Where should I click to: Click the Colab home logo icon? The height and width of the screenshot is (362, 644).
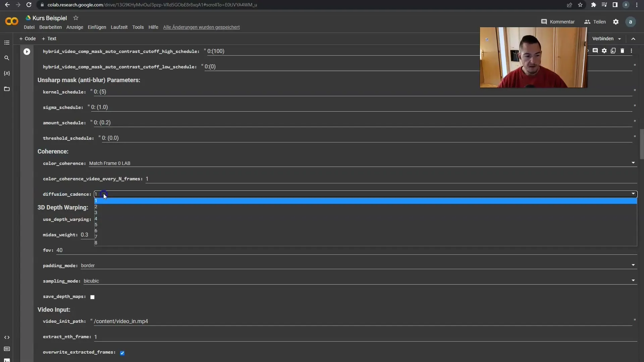(11, 21)
